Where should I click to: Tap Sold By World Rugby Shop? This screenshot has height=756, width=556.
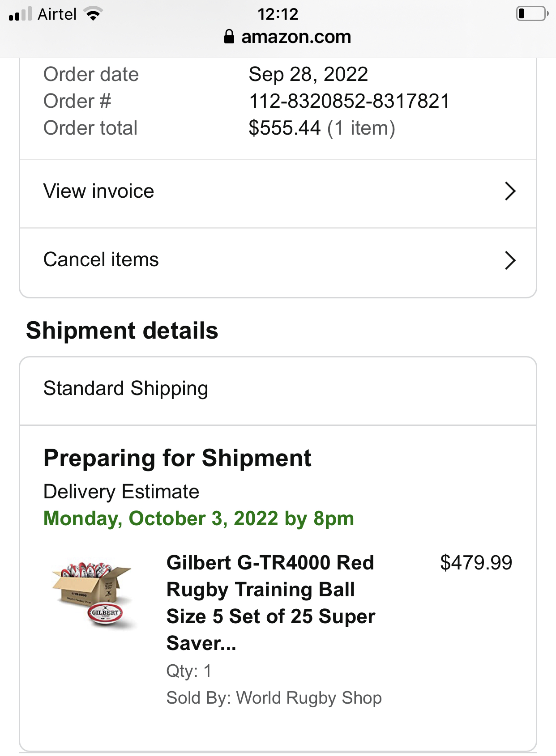(x=274, y=698)
